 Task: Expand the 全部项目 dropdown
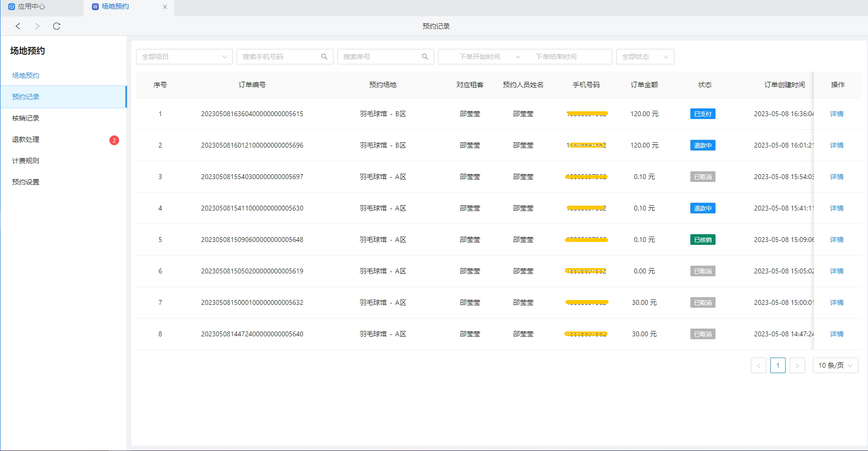pyautogui.click(x=184, y=57)
